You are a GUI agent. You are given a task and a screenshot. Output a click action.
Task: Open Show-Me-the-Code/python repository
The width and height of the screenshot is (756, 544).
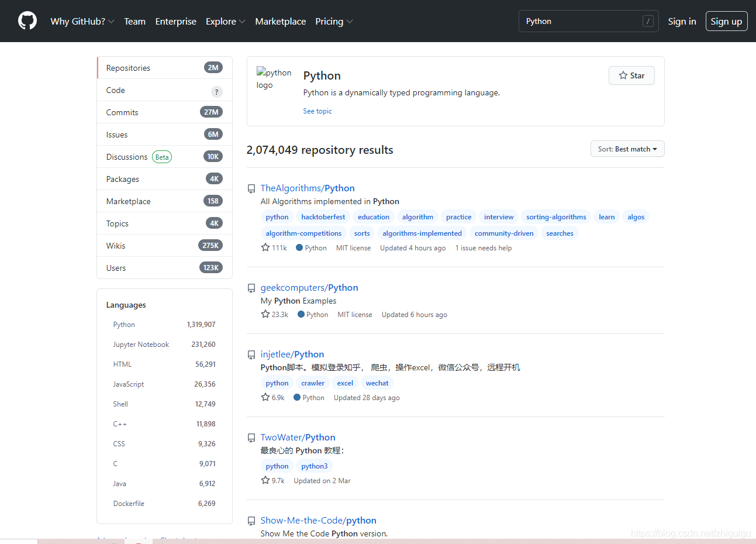pos(319,521)
